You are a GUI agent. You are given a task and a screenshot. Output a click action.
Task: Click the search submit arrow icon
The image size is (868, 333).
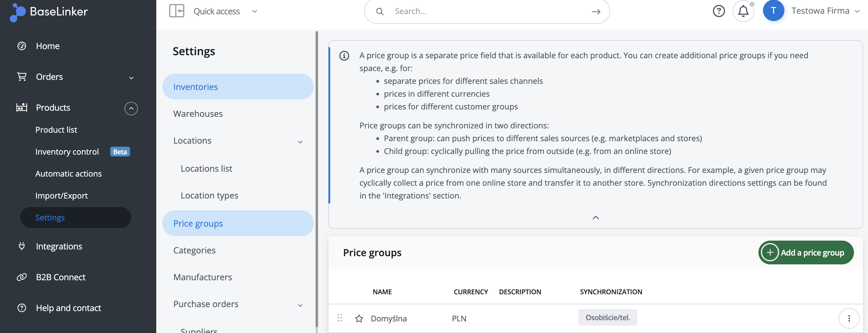pos(596,12)
